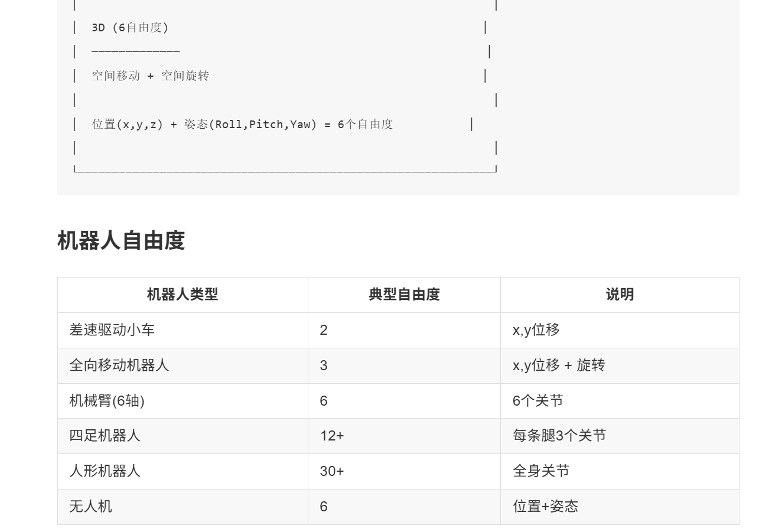759x532 pixels.
Task: Click the 无人机 row label
Action: click(x=90, y=507)
